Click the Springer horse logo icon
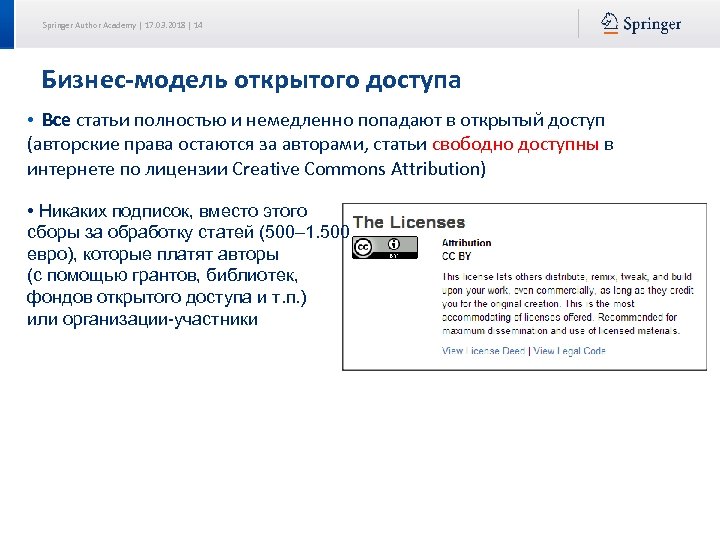 coord(609,23)
